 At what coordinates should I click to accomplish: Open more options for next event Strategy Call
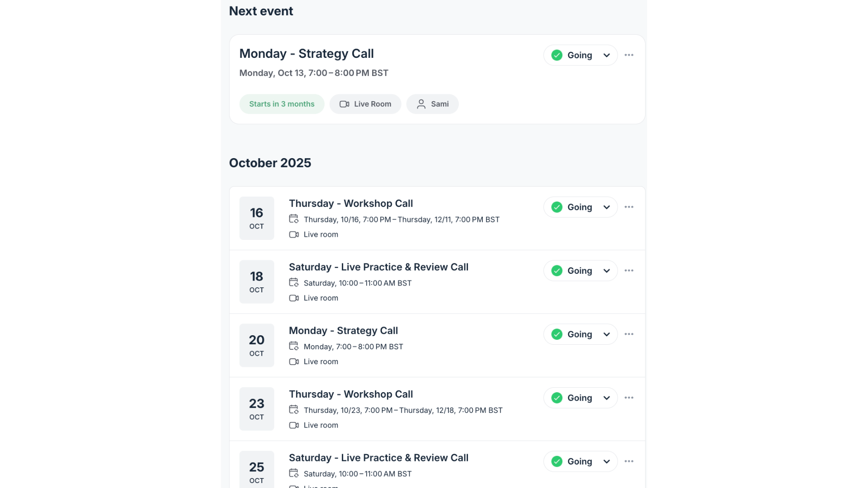629,55
